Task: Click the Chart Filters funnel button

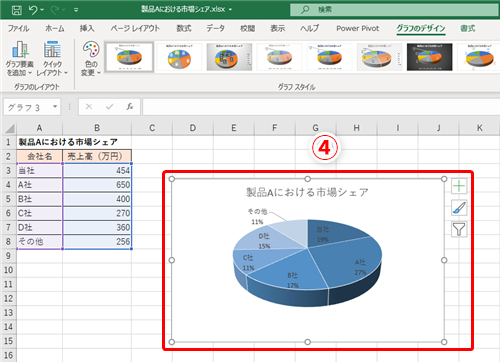Action: tap(459, 229)
